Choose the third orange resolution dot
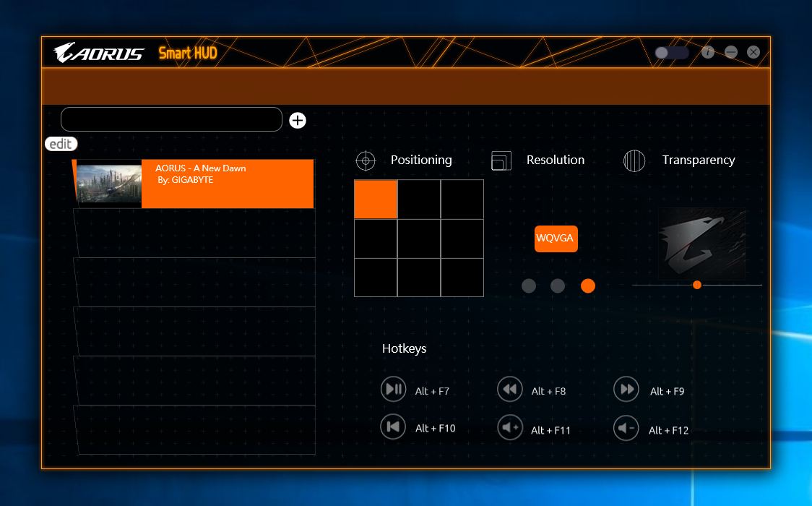812x506 pixels. [588, 286]
